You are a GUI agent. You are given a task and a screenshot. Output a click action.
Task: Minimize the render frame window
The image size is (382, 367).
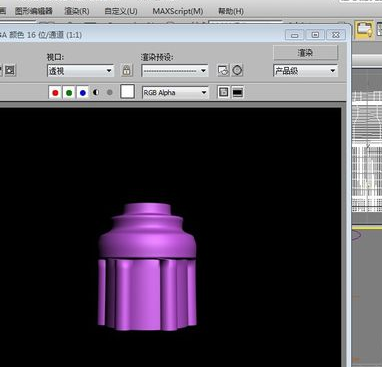(x=294, y=35)
